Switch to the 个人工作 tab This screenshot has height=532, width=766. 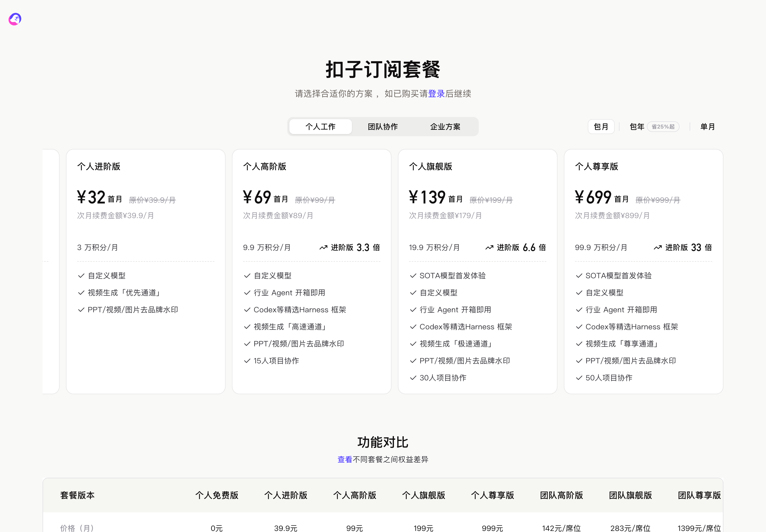pos(320,127)
